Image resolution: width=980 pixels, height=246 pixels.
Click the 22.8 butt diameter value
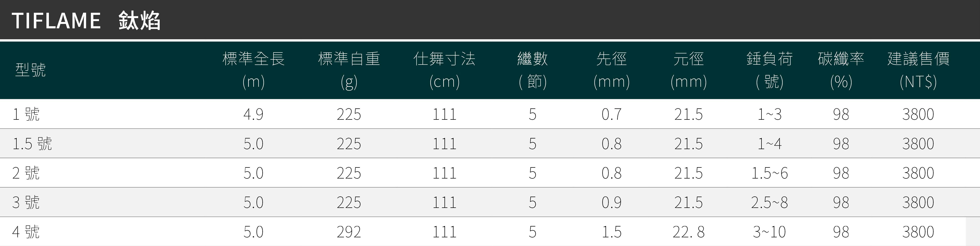point(688,231)
